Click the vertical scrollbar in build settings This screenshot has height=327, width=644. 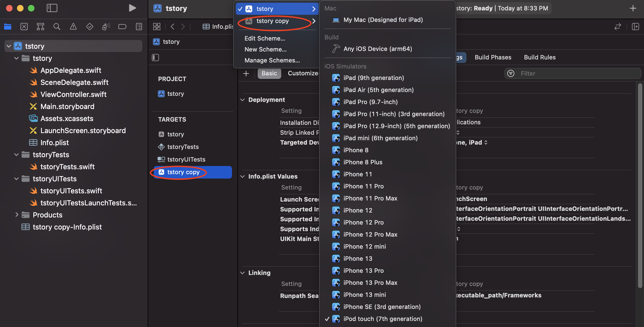tap(640, 186)
